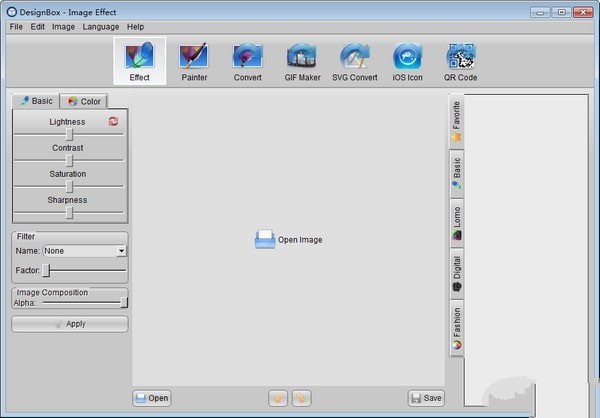Maximize the DesignBox window

(x=561, y=12)
